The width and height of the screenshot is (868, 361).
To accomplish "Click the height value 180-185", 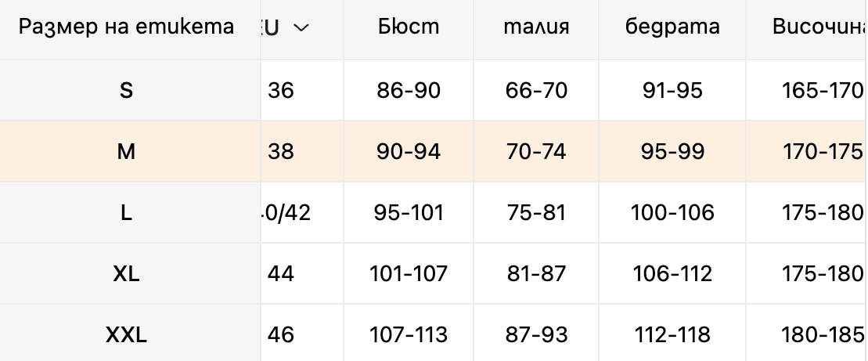I will click(822, 334).
